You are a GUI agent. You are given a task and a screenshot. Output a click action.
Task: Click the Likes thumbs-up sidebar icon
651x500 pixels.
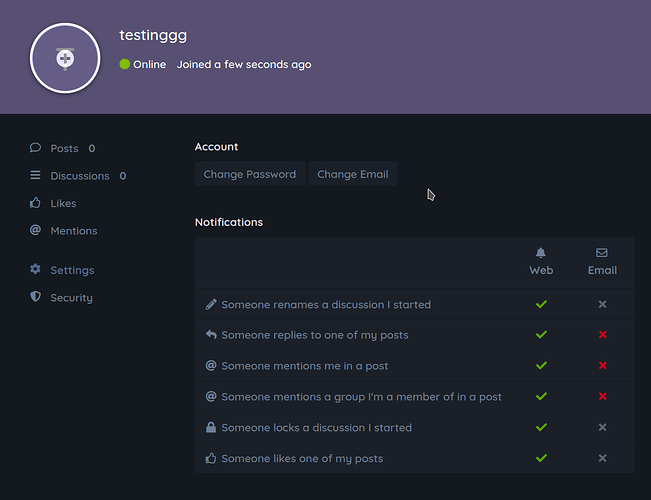point(35,203)
